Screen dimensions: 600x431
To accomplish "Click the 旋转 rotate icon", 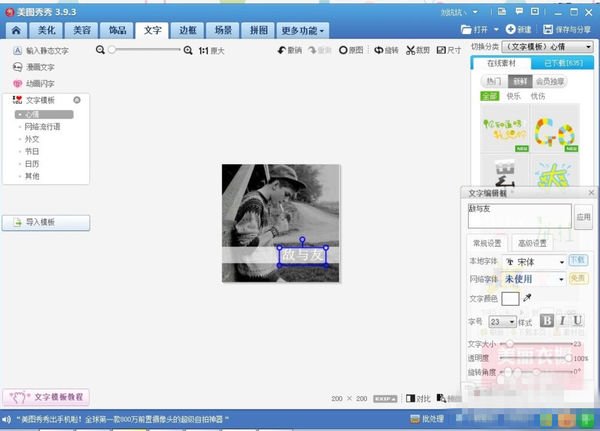I will click(x=378, y=50).
